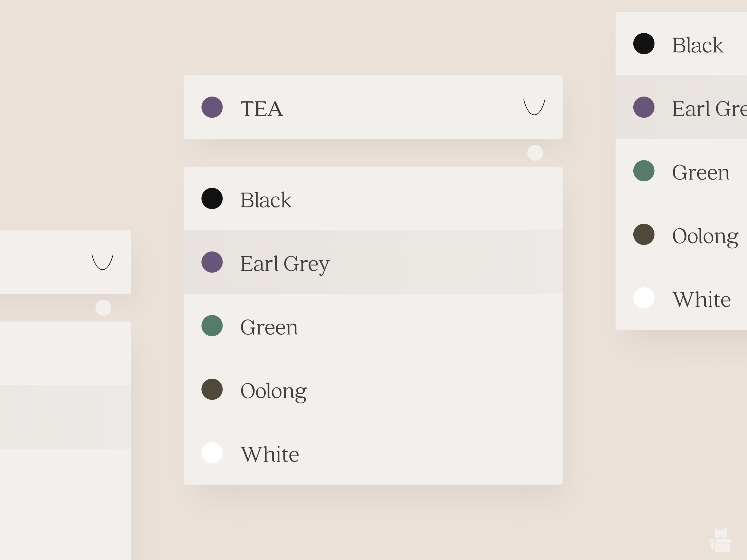The height and width of the screenshot is (560, 747).
Task: Expand the partially visible left dropdown chevron
Action: point(102,262)
